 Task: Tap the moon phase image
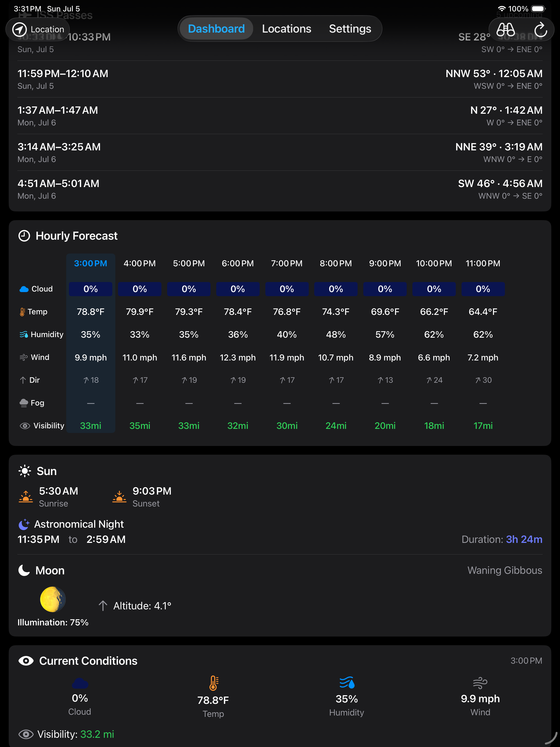[x=53, y=599]
